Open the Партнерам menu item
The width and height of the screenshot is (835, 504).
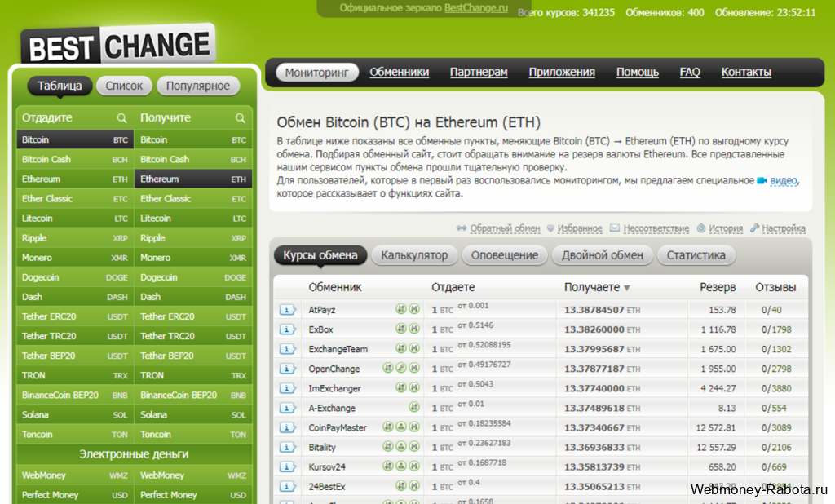point(479,72)
